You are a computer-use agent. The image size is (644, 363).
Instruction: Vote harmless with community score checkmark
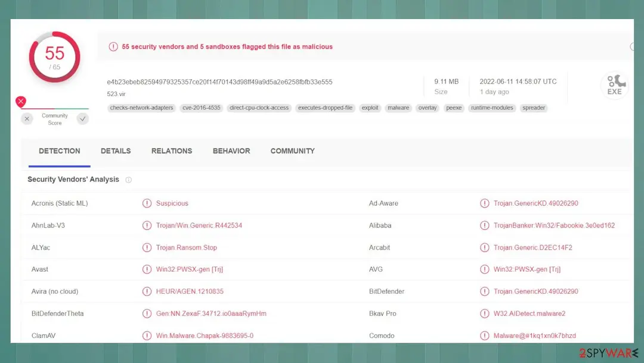click(x=82, y=119)
